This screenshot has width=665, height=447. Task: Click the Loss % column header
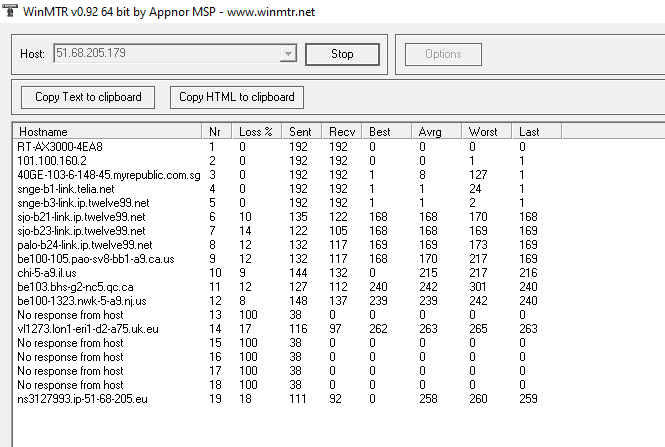tap(257, 131)
